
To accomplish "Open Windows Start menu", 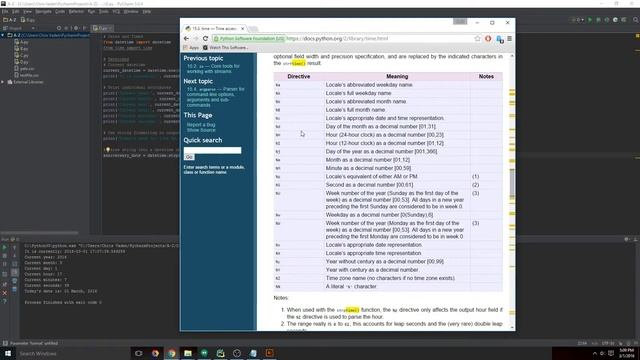I will (x=8, y=353).
